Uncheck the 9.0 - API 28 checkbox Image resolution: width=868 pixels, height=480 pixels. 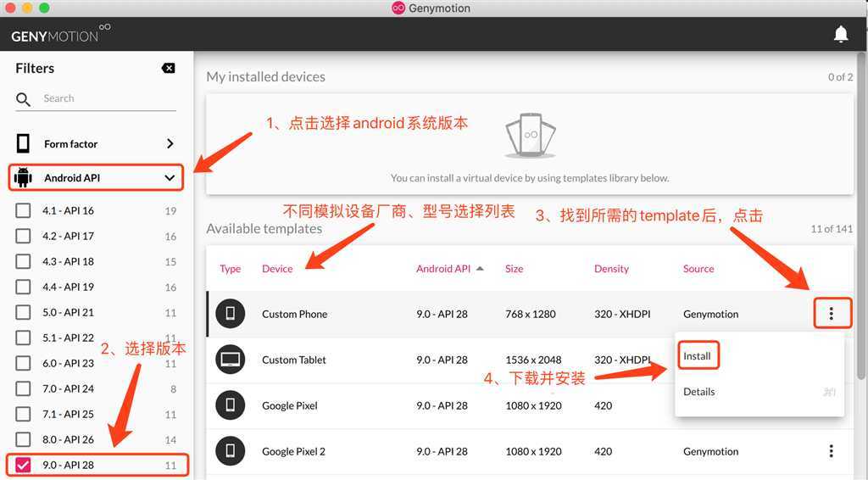tap(23, 465)
